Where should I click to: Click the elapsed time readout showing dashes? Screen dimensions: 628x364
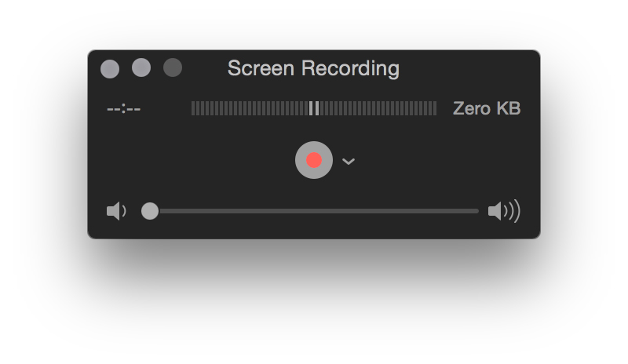(124, 108)
